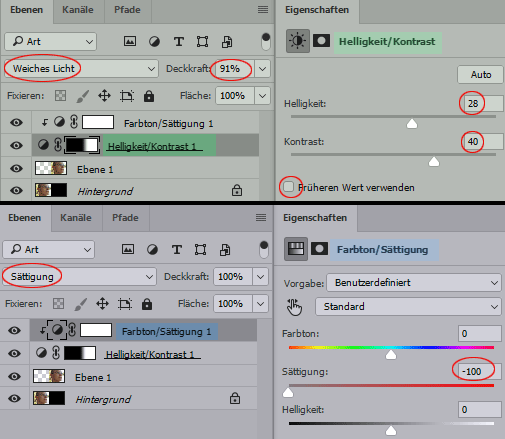Click the Auto button
Image resolution: width=505 pixels, height=439 pixels.
pyautogui.click(x=481, y=74)
